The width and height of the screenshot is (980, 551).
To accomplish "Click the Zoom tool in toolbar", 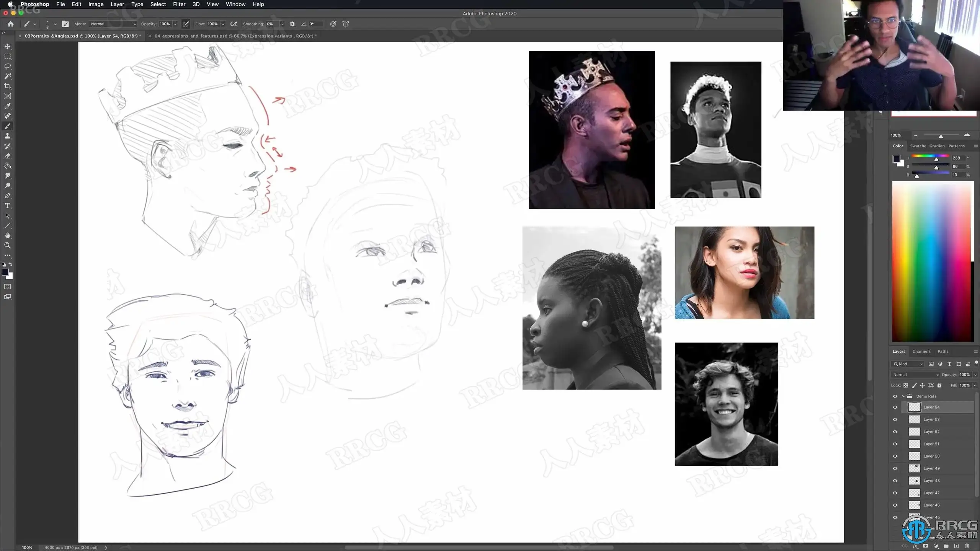I will [7, 246].
